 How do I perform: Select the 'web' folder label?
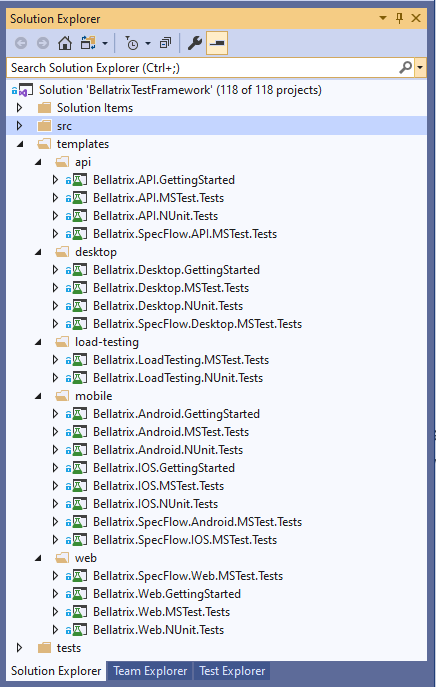pyautogui.click(x=85, y=558)
